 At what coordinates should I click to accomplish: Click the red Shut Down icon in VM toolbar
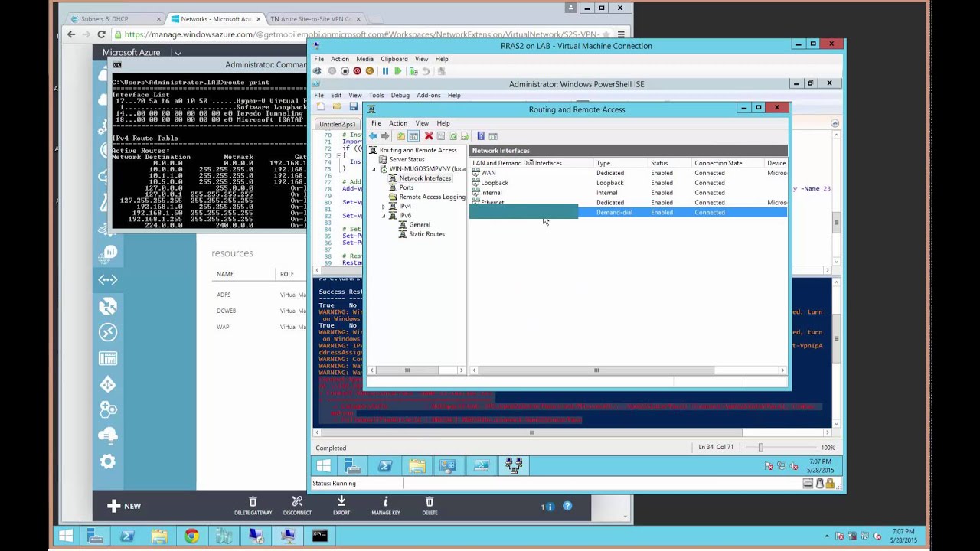(x=357, y=71)
